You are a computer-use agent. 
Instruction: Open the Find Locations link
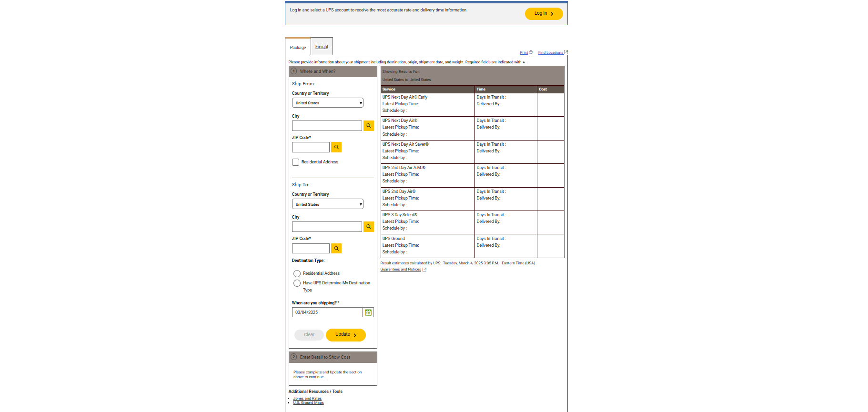(553, 52)
